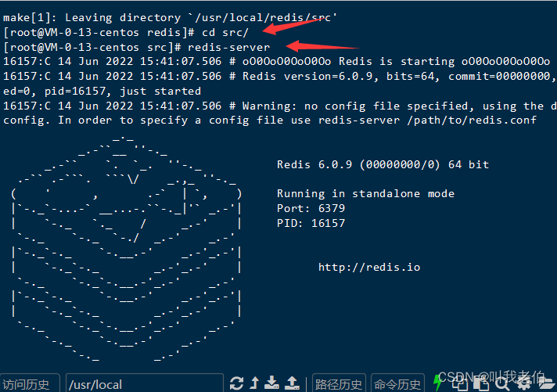Click the upload file icon
The width and height of the screenshot is (557, 392).
pyautogui.click(x=292, y=383)
